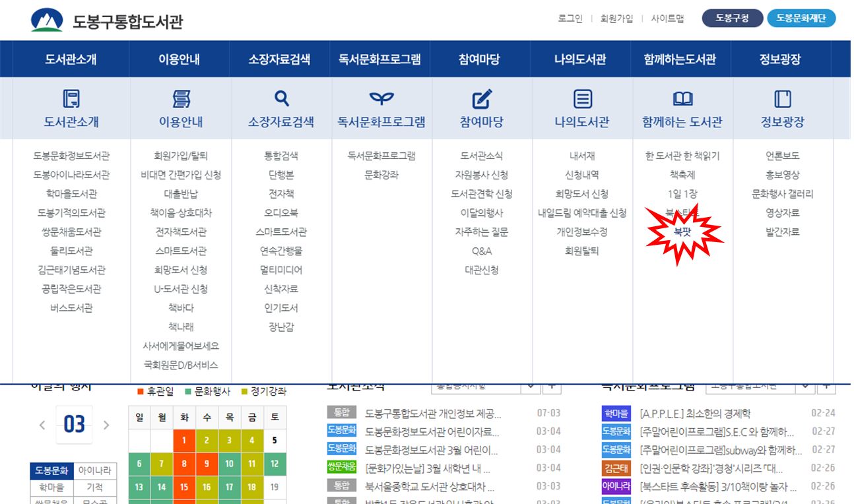Viewport: 854px width, 504px height.
Task: Click the 도서관소개 book icon
Action: (x=71, y=99)
